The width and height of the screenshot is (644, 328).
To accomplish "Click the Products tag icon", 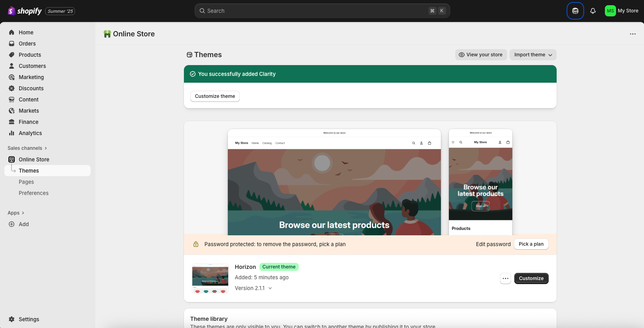I will click(x=12, y=55).
